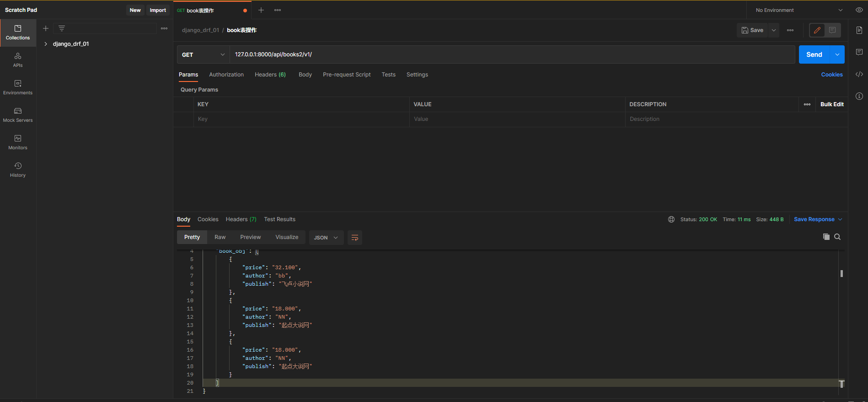Select the Pretty response view
This screenshot has width=868, height=402.
tap(192, 237)
